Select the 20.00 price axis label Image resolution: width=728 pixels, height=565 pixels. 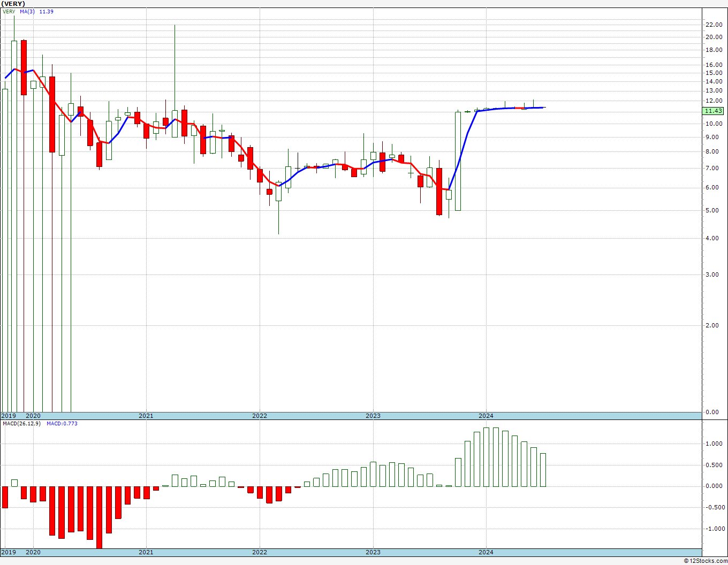tap(714, 37)
